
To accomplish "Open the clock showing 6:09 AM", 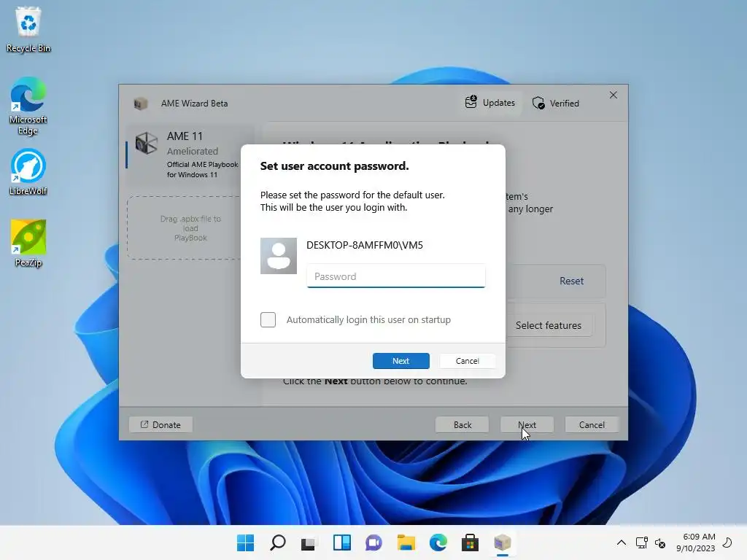I will tap(695, 542).
